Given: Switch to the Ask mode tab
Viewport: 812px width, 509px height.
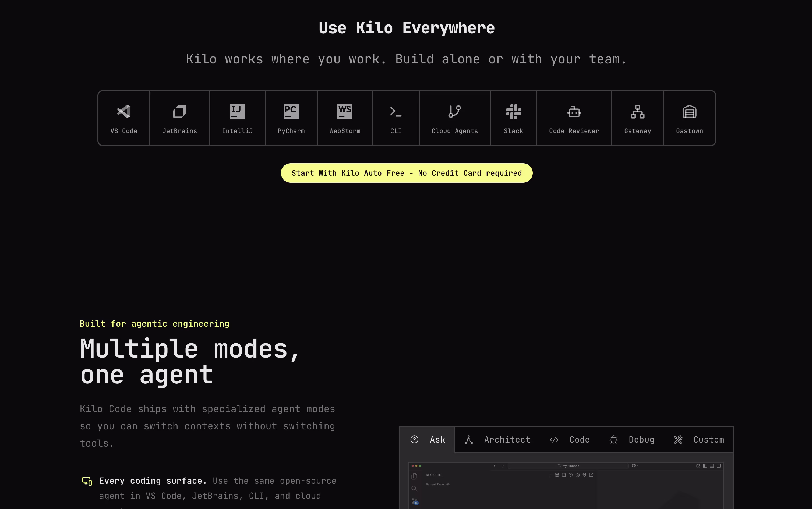Looking at the screenshot, I should tap(427, 440).
